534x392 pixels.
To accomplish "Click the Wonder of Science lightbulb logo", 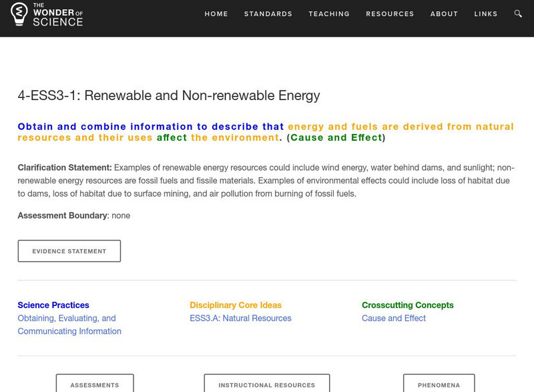I will point(19,14).
